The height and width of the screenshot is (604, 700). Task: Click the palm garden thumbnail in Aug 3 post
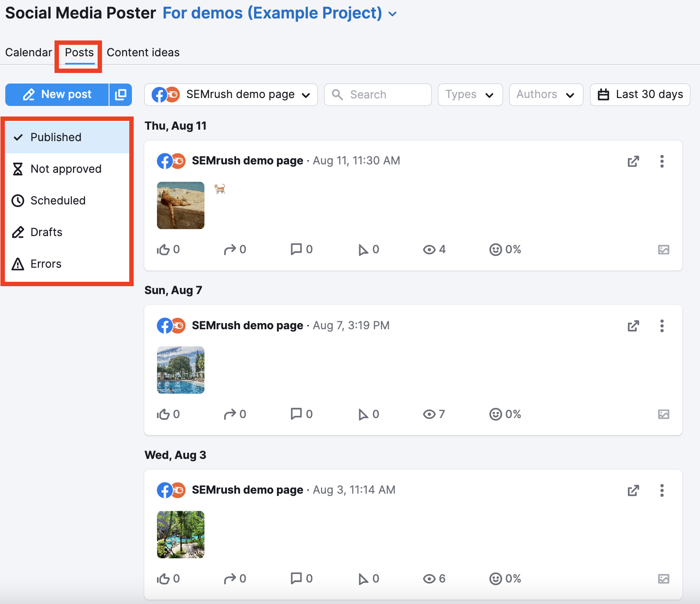[x=181, y=535]
